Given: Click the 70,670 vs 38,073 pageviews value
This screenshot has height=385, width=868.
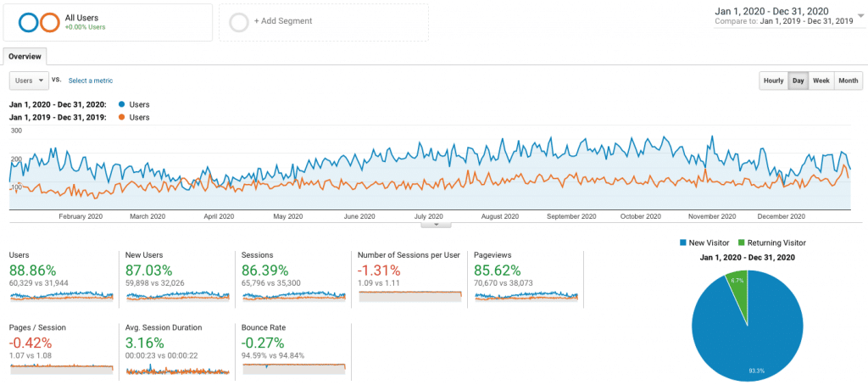Looking at the screenshot, I should 502,283.
